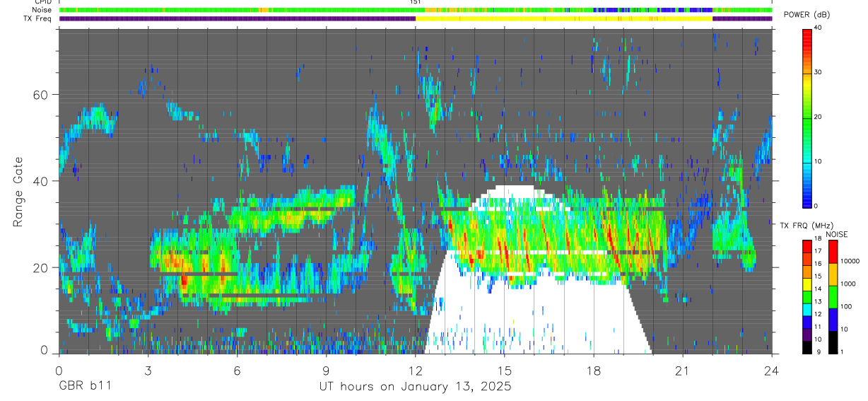This screenshot has width=868, height=401.
Task: Select the red 17–18 MHz swatch
Action: [807, 245]
